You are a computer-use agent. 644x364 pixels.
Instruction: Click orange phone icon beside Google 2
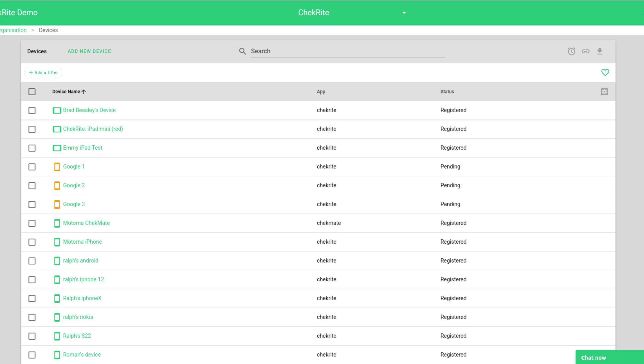pos(57,185)
